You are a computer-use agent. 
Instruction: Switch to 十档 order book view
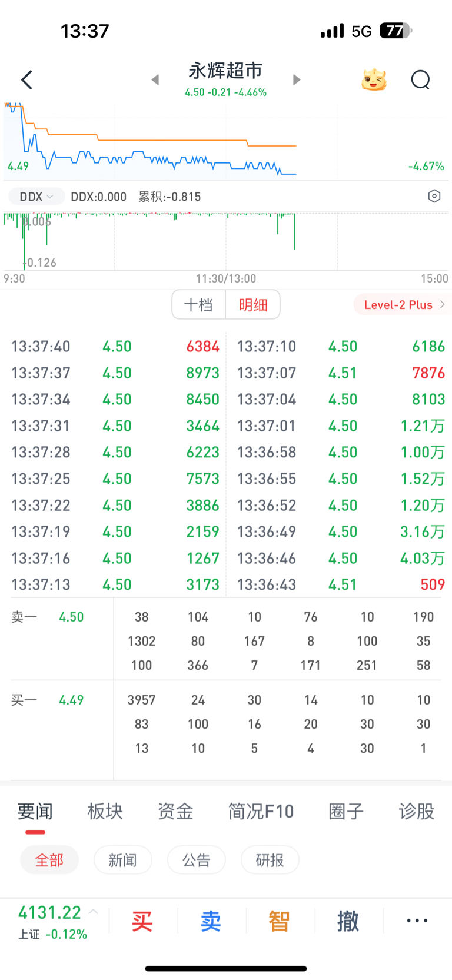pyautogui.click(x=198, y=304)
